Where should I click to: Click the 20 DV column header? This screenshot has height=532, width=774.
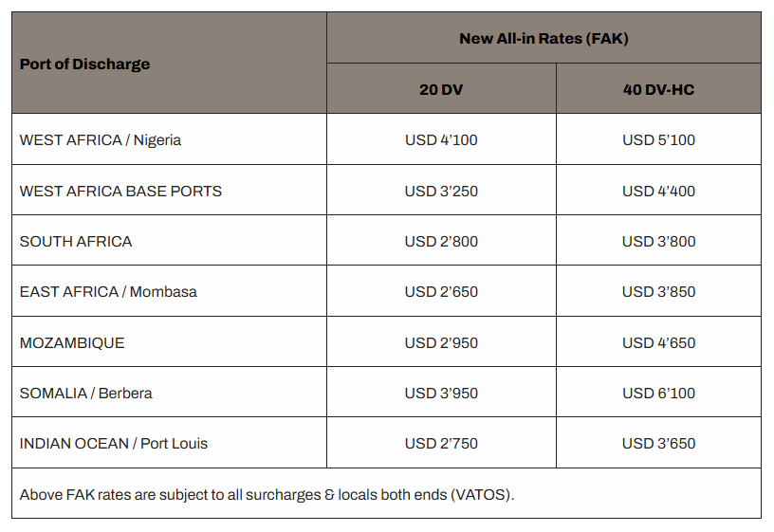point(441,90)
